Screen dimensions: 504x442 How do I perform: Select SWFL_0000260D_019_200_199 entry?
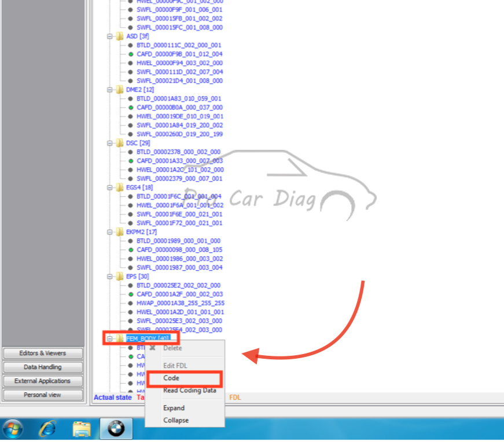click(x=180, y=134)
